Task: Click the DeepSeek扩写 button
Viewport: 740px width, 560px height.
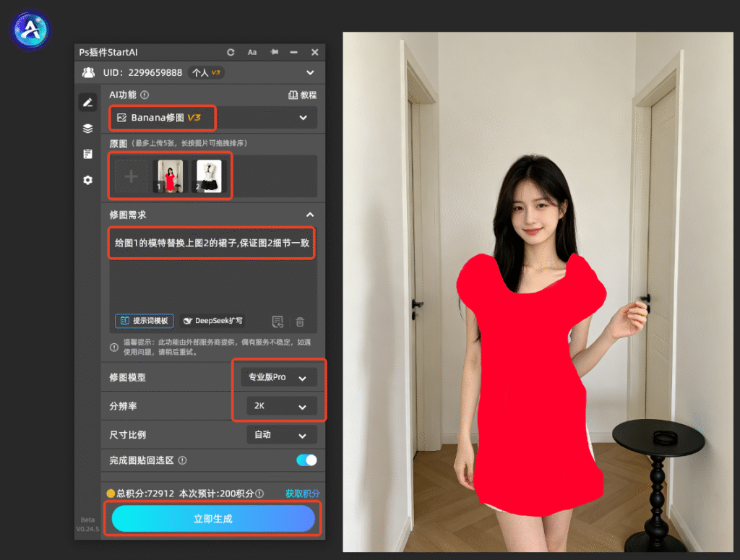Action: 213,321
